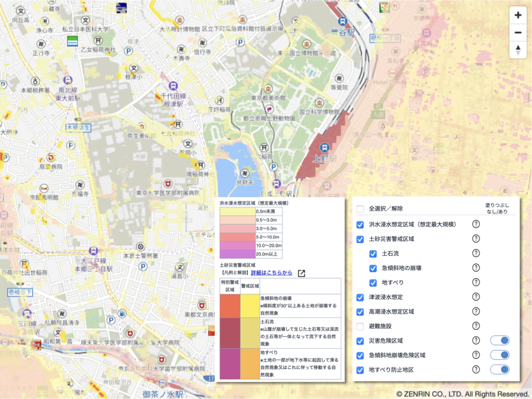Click the 20.0m以上 purple legend swatch
The image size is (532, 399).
(237, 254)
